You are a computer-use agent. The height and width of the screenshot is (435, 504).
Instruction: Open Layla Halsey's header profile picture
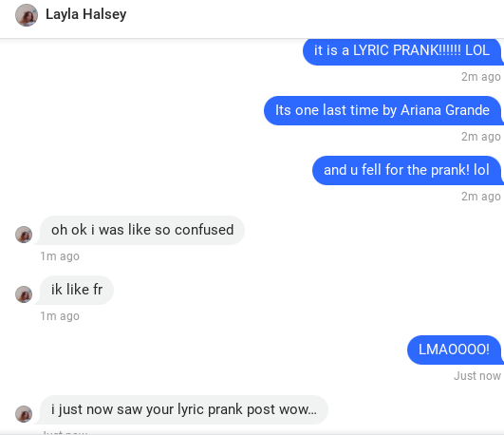(27, 15)
